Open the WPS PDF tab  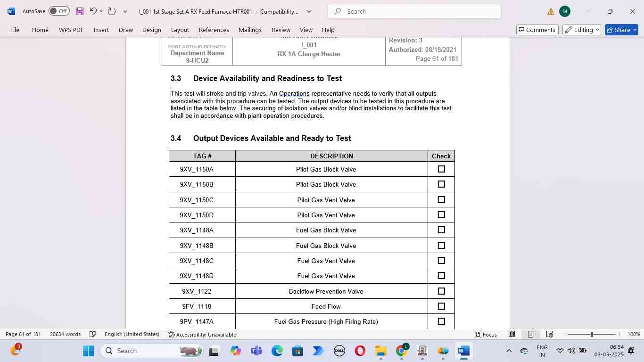point(71,30)
